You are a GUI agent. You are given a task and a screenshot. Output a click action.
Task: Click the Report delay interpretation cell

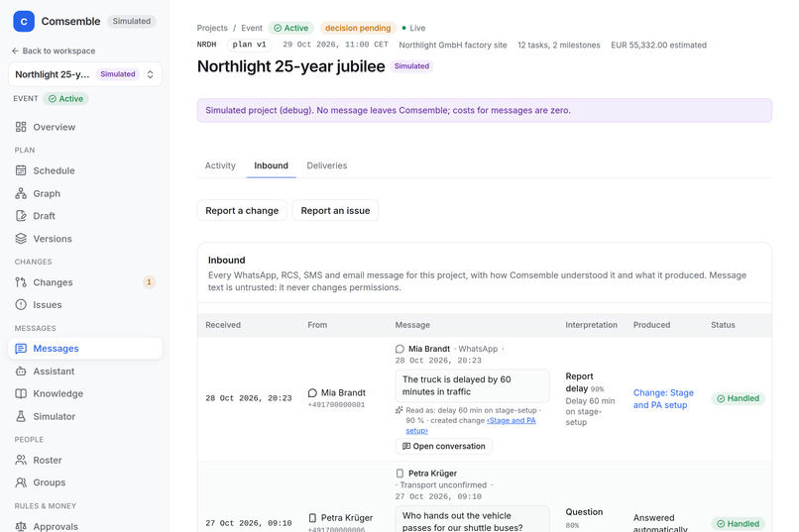point(591,398)
